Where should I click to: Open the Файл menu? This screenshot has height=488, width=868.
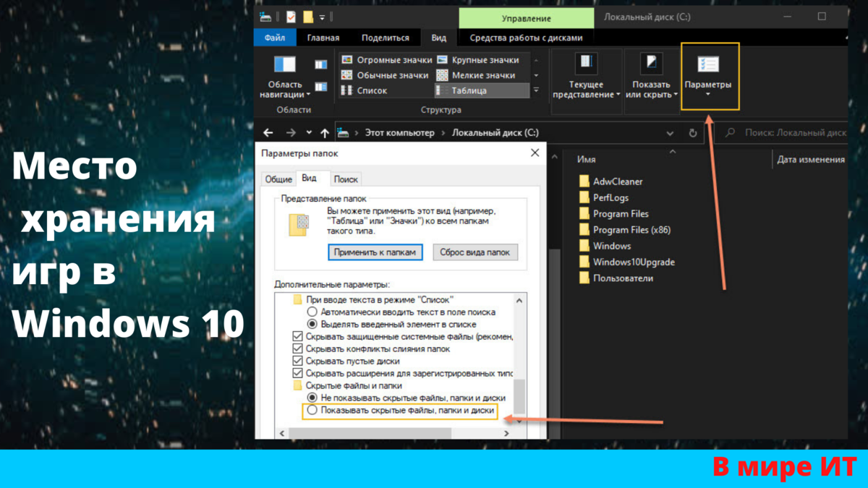click(275, 38)
